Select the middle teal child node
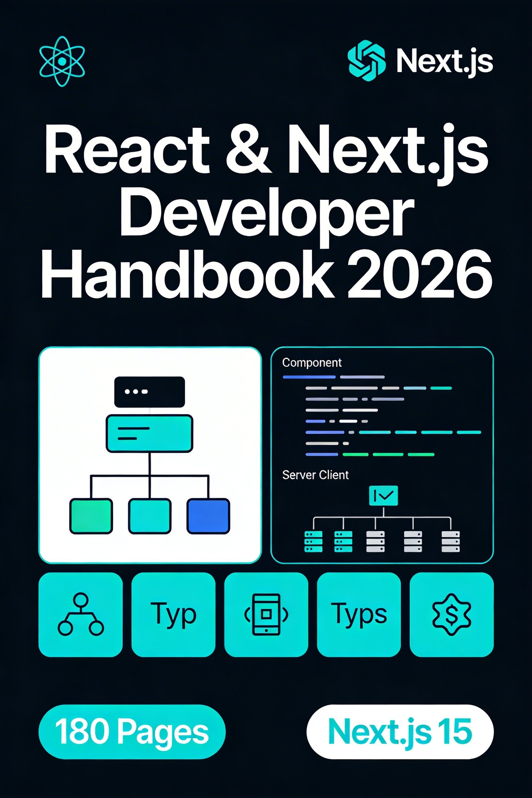This screenshot has height=798, width=532. 150,516
